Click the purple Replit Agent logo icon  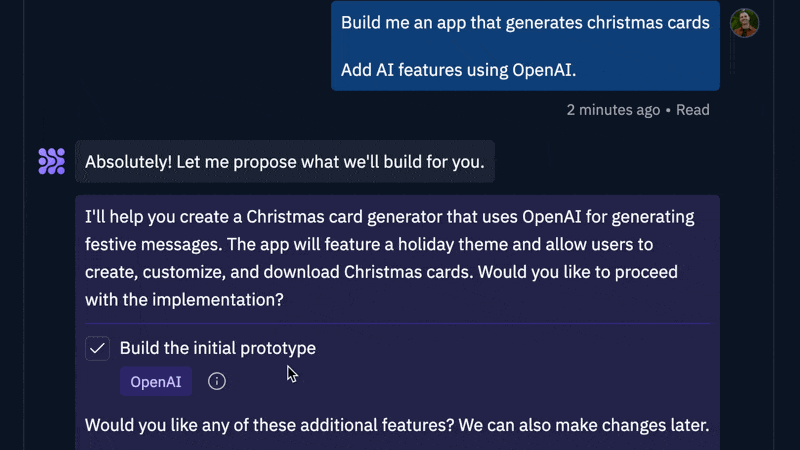point(52,161)
